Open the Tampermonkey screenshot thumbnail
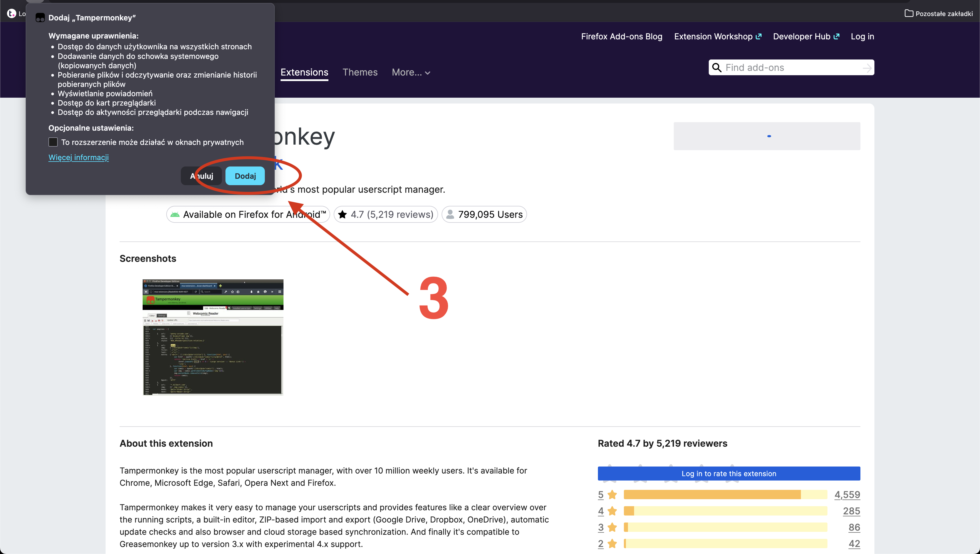The width and height of the screenshot is (980, 554). coord(213,337)
